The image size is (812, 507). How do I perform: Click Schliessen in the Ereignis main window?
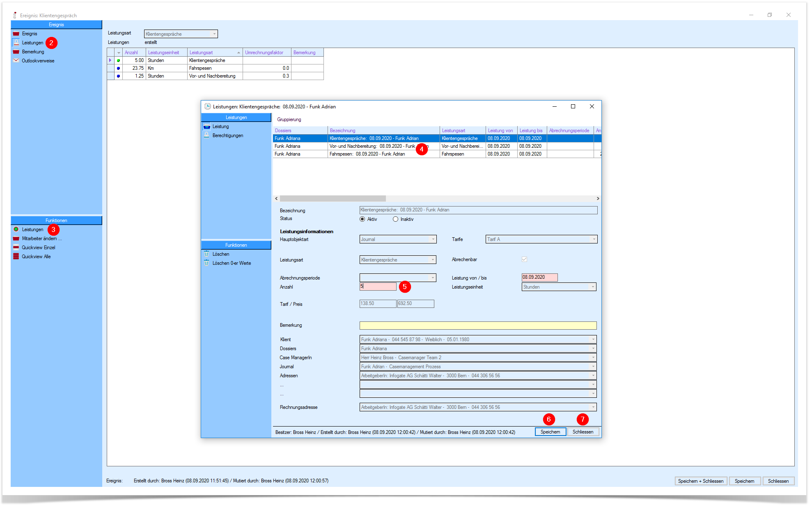point(778,481)
